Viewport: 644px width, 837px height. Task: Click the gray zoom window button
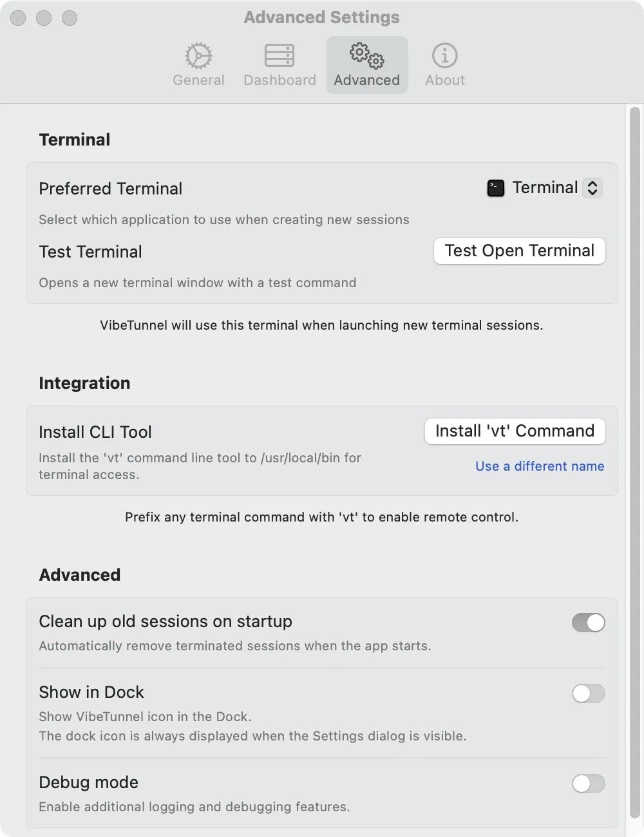(70, 18)
